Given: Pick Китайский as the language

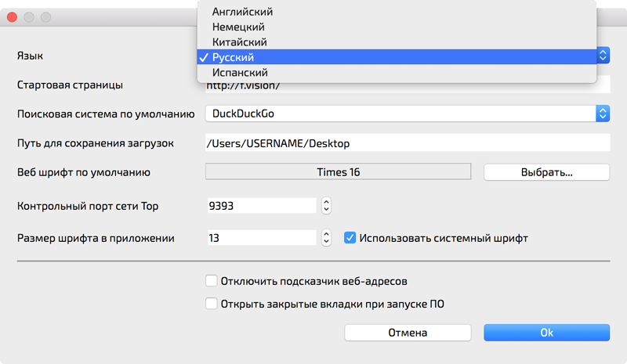Looking at the screenshot, I should click(240, 41).
